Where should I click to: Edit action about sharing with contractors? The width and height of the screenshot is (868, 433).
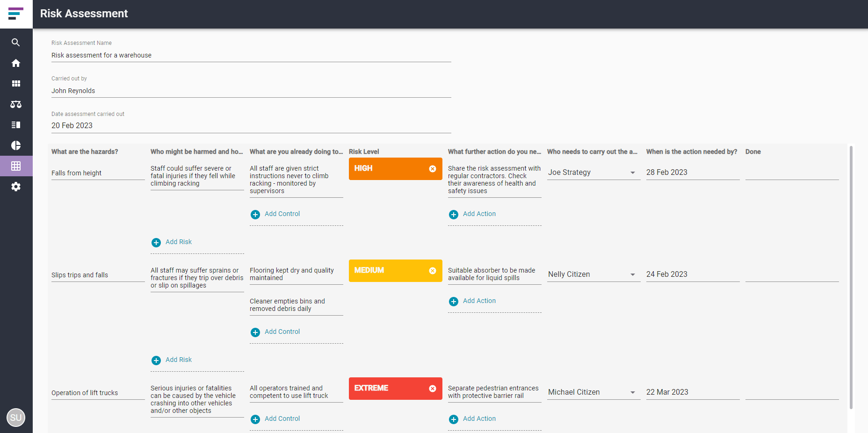pos(495,180)
